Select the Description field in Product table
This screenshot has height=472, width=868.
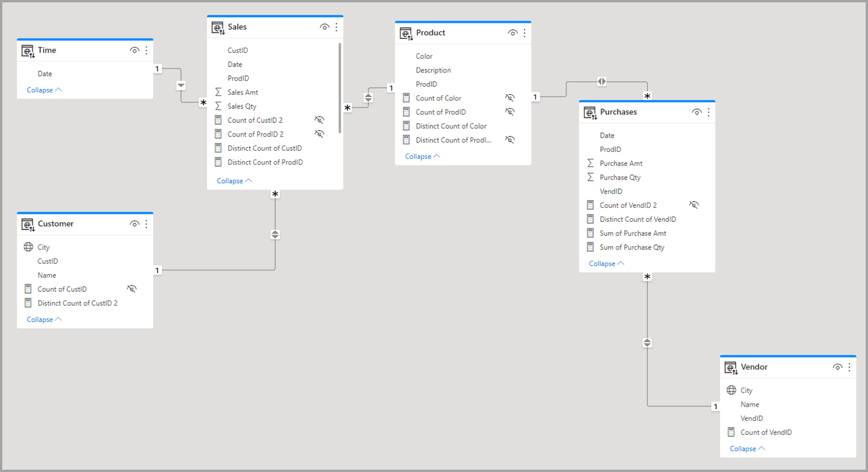[433, 70]
